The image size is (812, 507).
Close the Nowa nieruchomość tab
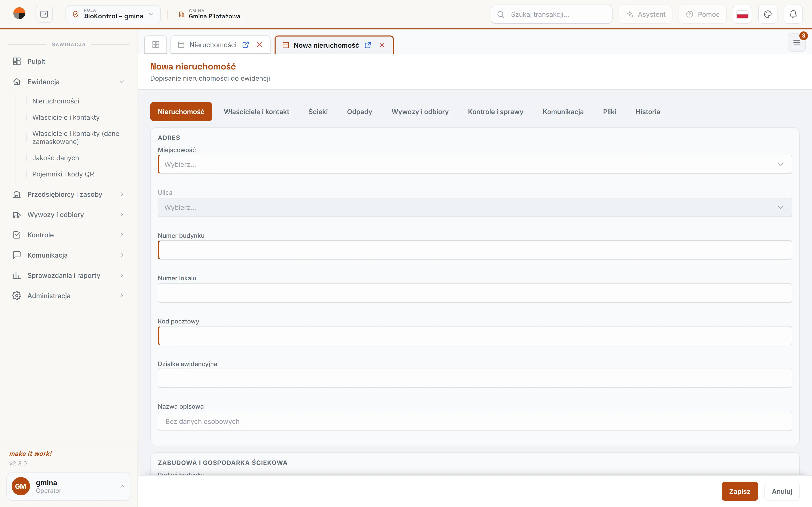382,45
